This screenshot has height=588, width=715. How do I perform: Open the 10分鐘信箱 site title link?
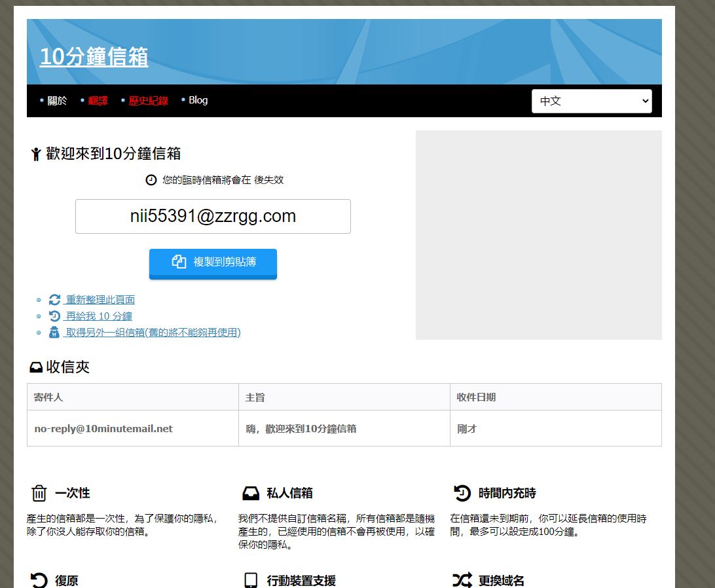(x=94, y=56)
